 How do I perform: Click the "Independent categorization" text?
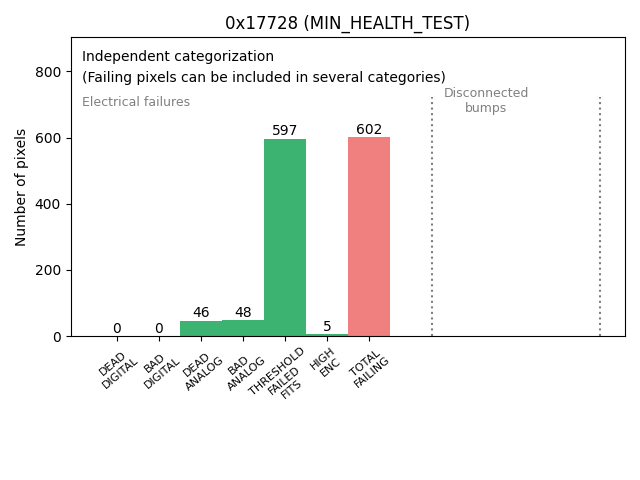178,56
